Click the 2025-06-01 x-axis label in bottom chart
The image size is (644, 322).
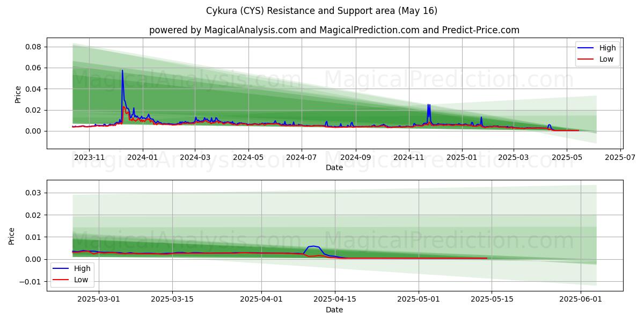pyautogui.click(x=581, y=300)
